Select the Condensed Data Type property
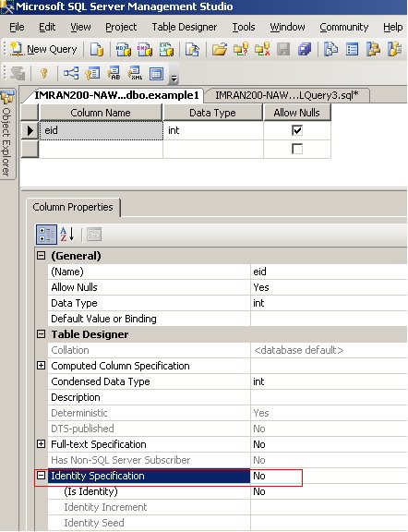This screenshot has width=408, height=532. (227, 381)
